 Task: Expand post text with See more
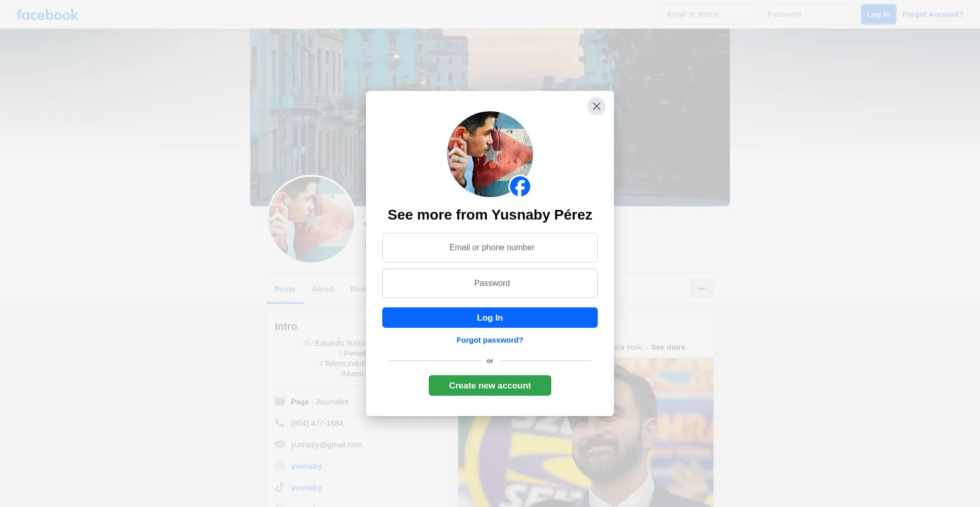(668, 347)
